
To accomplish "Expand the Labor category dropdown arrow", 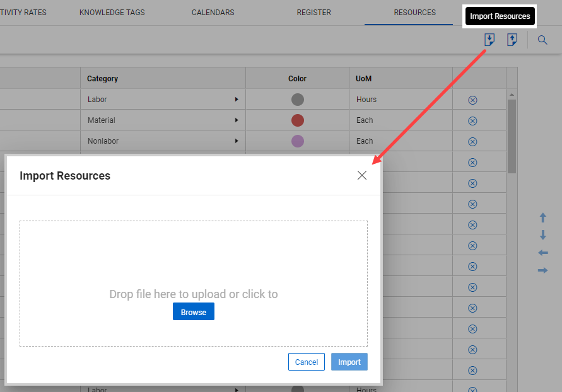I will coord(237,99).
